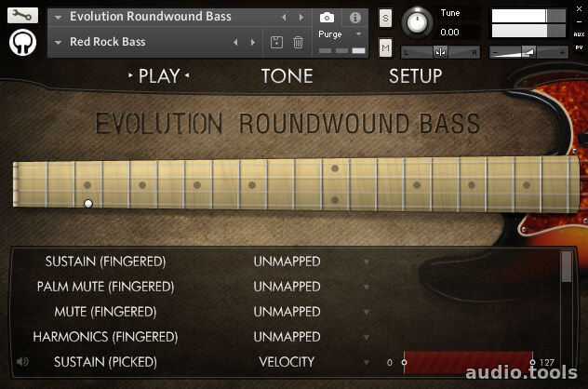This screenshot has height=389, width=588.
Task: Toggle the AUX sends view
Action: 579,34
